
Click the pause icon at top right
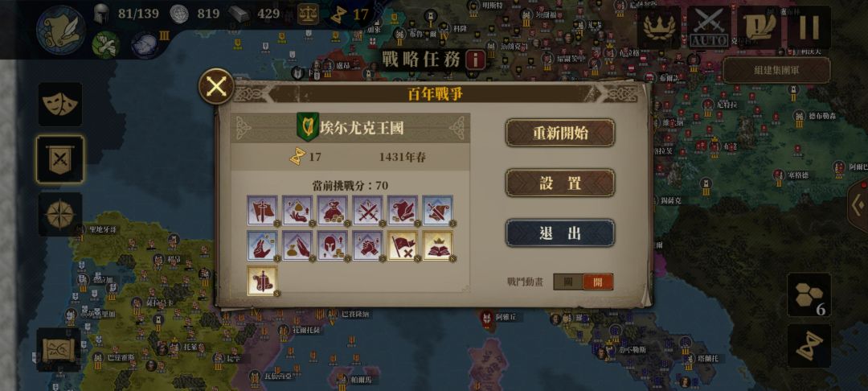pos(809,27)
